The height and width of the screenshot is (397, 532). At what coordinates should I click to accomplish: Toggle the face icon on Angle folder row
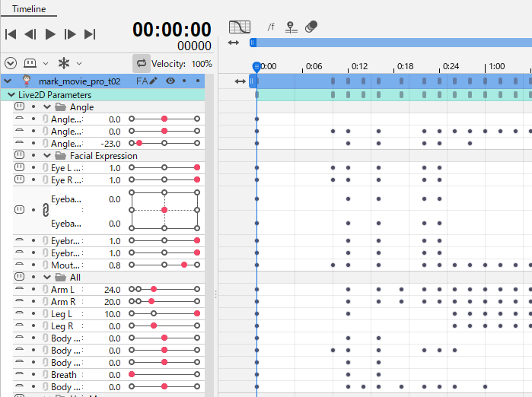[x=19, y=107]
